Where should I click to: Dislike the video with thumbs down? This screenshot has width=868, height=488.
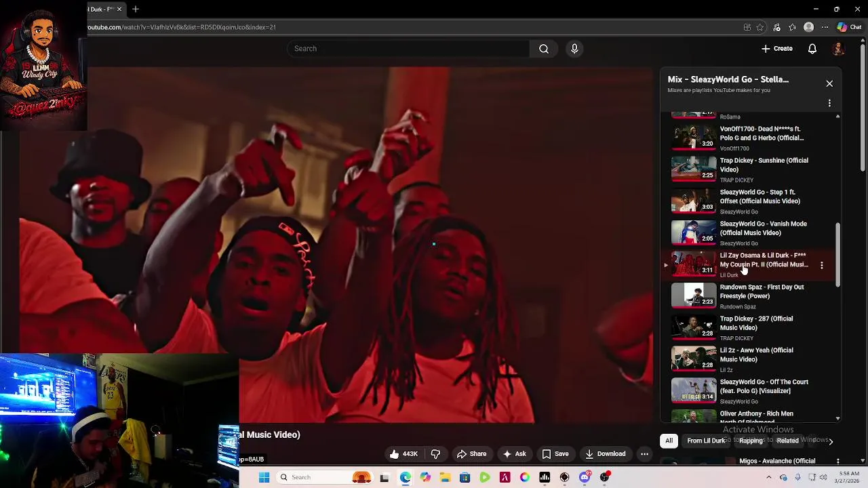point(435,454)
